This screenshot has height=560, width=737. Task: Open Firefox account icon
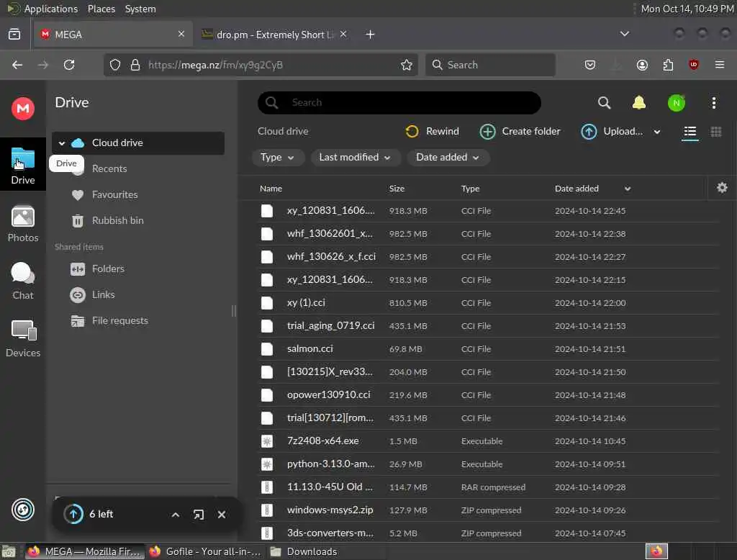click(x=642, y=65)
